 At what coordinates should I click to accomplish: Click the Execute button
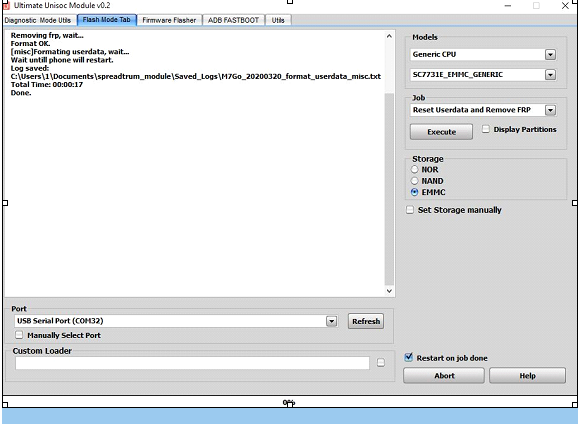point(441,132)
